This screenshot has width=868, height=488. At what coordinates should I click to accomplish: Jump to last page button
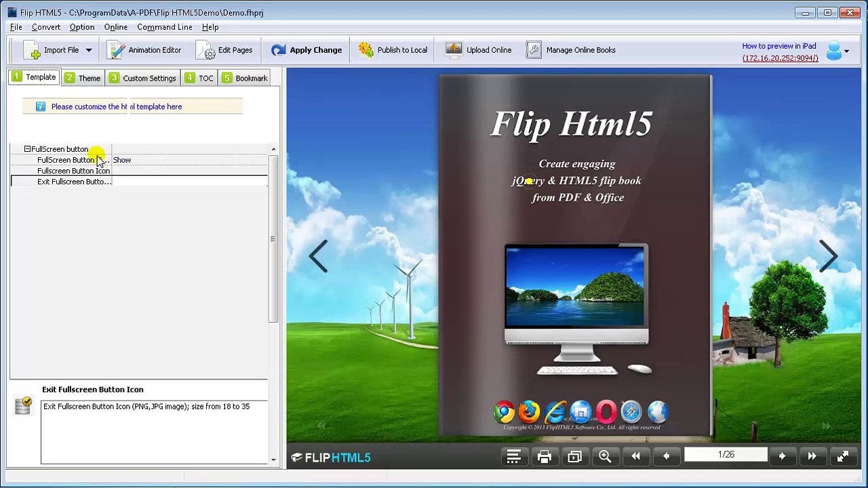pyautogui.click(x=812, y=457)
